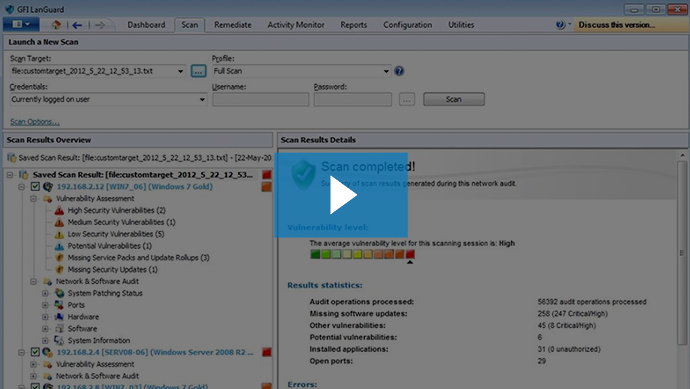
Task: Expand the System Patching Status node
Action: pyautogui.click(x=45, y=293)
